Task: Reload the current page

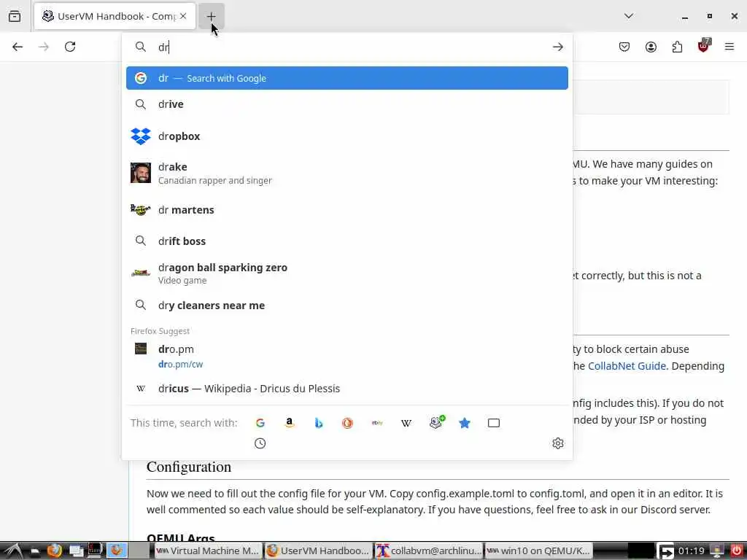Action: coord(70,47)
